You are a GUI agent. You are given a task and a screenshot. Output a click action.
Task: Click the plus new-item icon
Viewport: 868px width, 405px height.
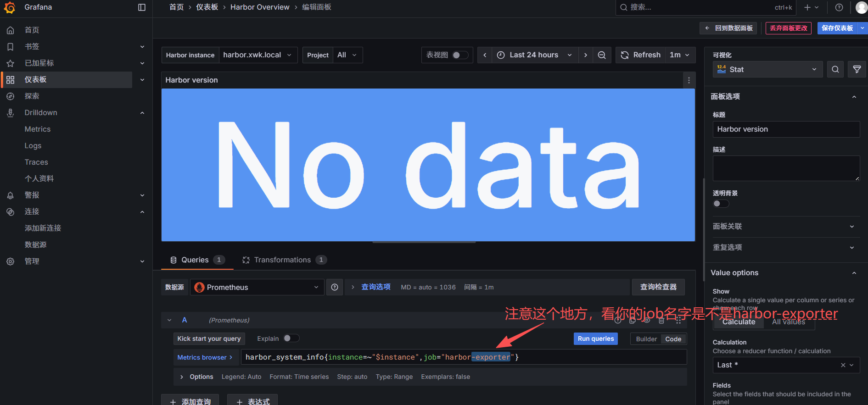point(811,7)
